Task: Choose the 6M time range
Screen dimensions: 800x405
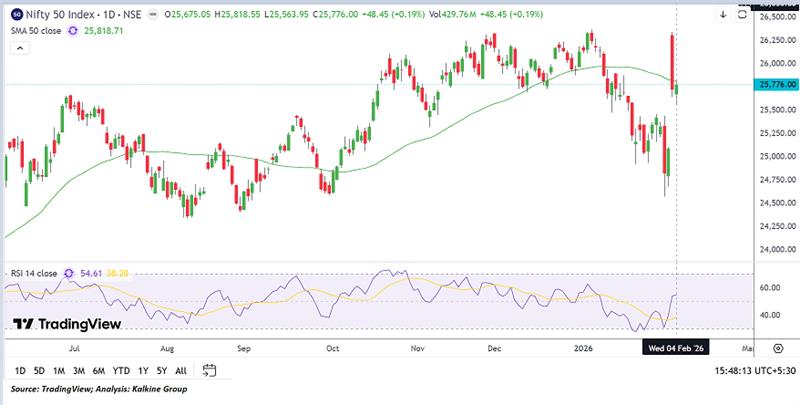Action: click(99, 371)
